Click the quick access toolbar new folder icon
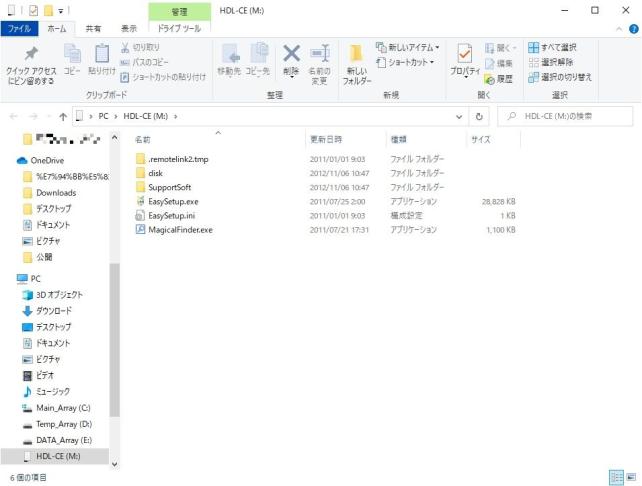This screenshot has height=486, width=642. pos(48,11)
